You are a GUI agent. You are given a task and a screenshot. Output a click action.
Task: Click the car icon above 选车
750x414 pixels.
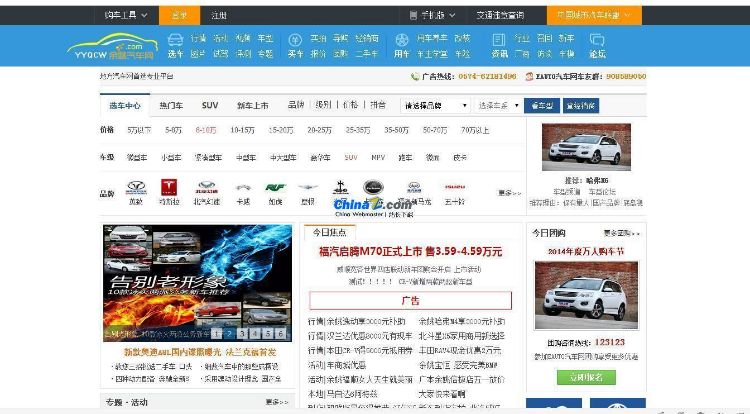(176, 39)
